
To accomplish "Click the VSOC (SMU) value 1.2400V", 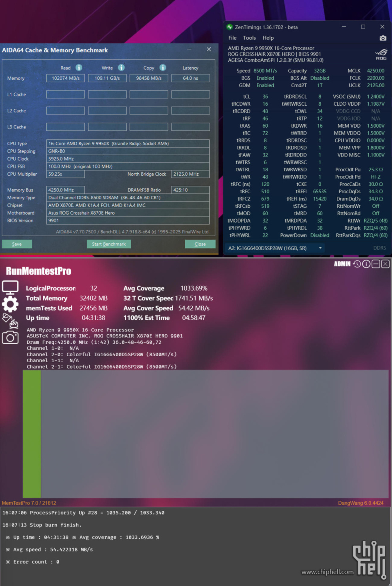I will point(376,96).
